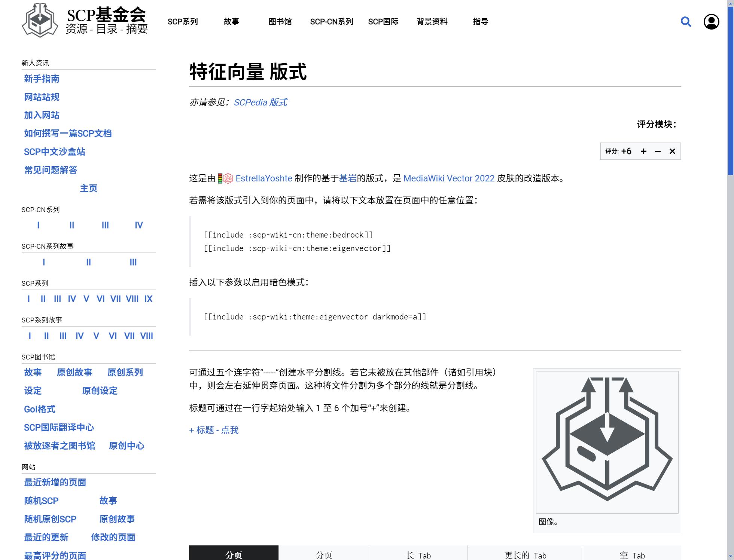
Task: Downvote page with the minus icon
Action: (658, 151)
